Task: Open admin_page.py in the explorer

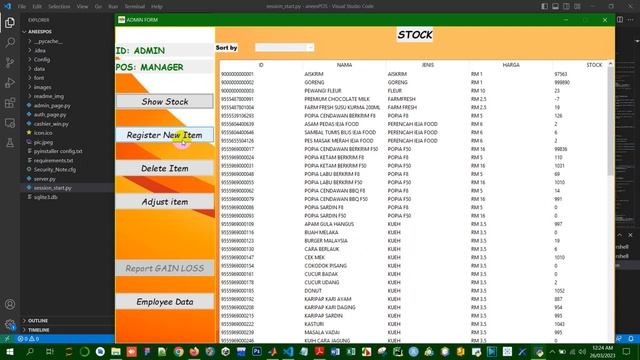Action: click(x=52, y=106)
